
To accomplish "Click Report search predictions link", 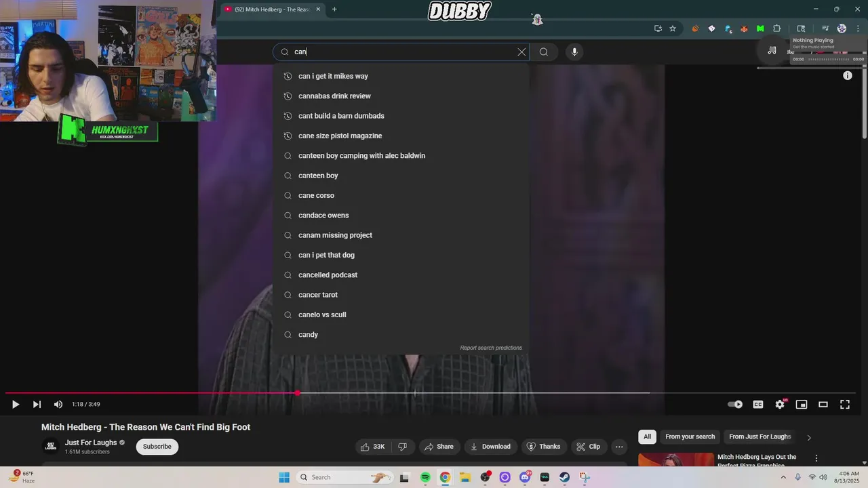I will click(491, 348).
